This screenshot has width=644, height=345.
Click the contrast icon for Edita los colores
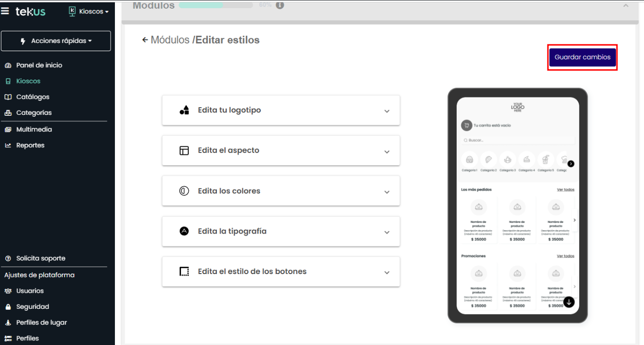184,191
